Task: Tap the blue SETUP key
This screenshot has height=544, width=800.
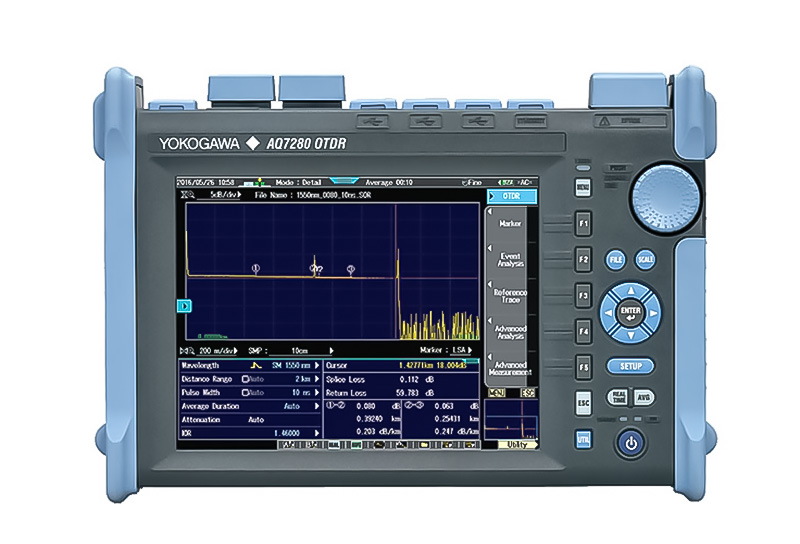Action: click(631, 366)
